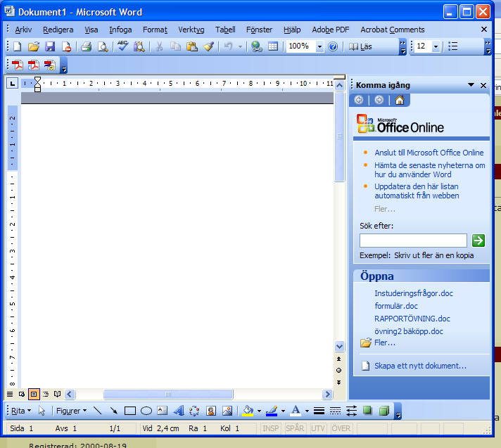The width and height of the screenshot is (501, 448).
Task: Apply 3D style green cube icon
Action: coord(384,411)
